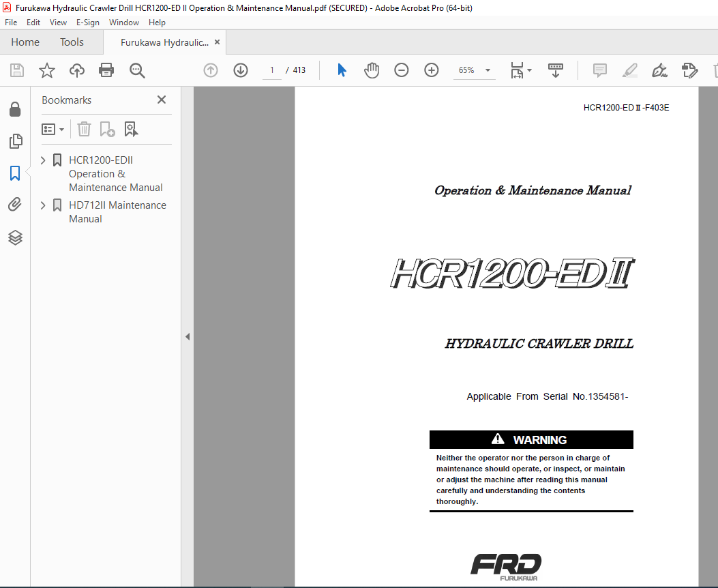The image size is (718, 588).
Task: Toggle the Bookmarks panel icon
Action: [x=15, y=173]
